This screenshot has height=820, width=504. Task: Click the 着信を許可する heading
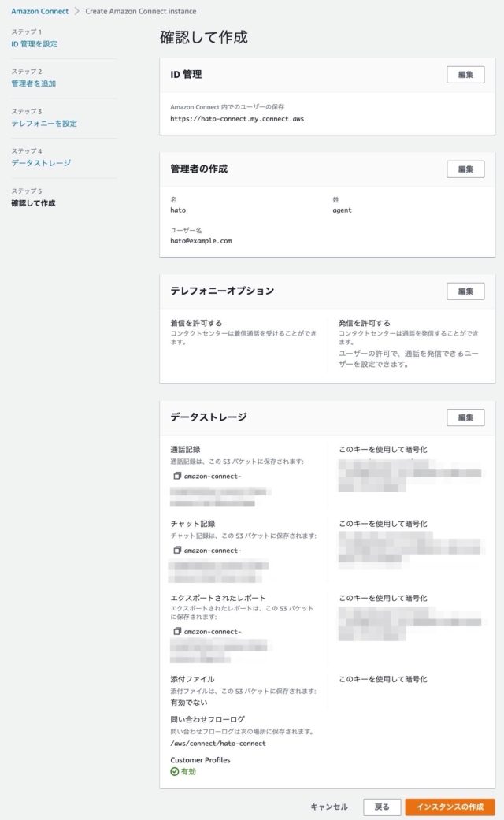click(196, 323)
